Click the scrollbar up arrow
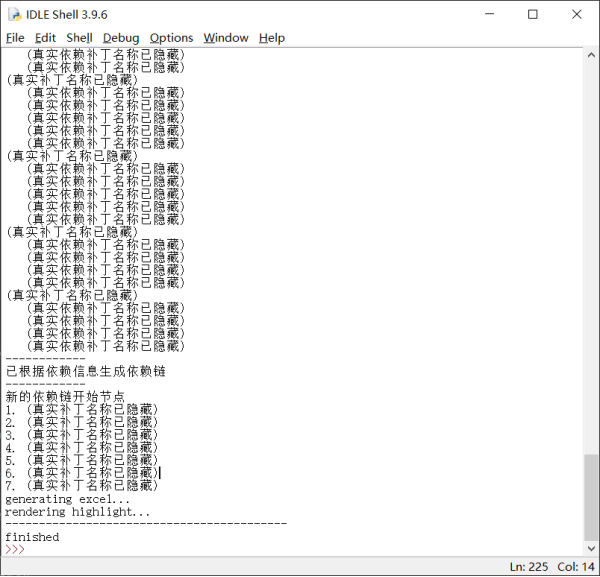This screenshot has height=577, width=600. click(591, 55)
